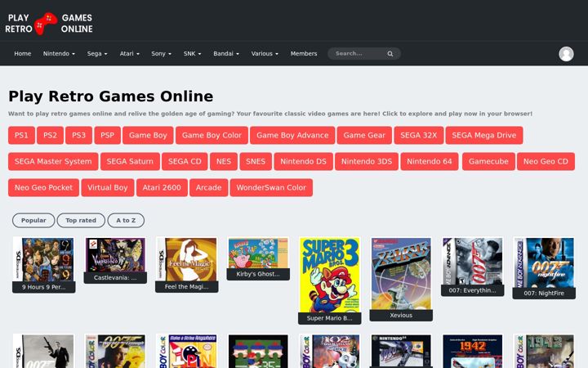Expand the Sony dropdown menu
The height and width of the screenshot is (368, 588).
tap(161, 54)
